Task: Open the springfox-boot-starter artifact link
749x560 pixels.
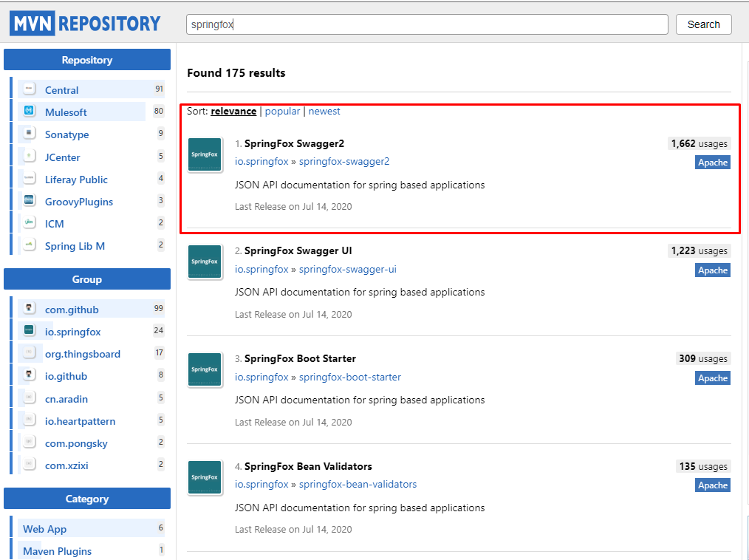Action: coord(350,377)
